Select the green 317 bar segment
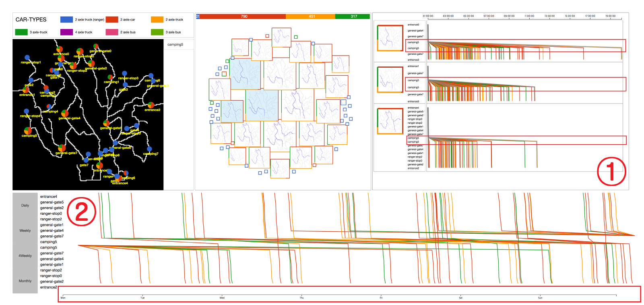Image resolution: width=644 pixels, height=305 pixels. (x=352, y=17)
